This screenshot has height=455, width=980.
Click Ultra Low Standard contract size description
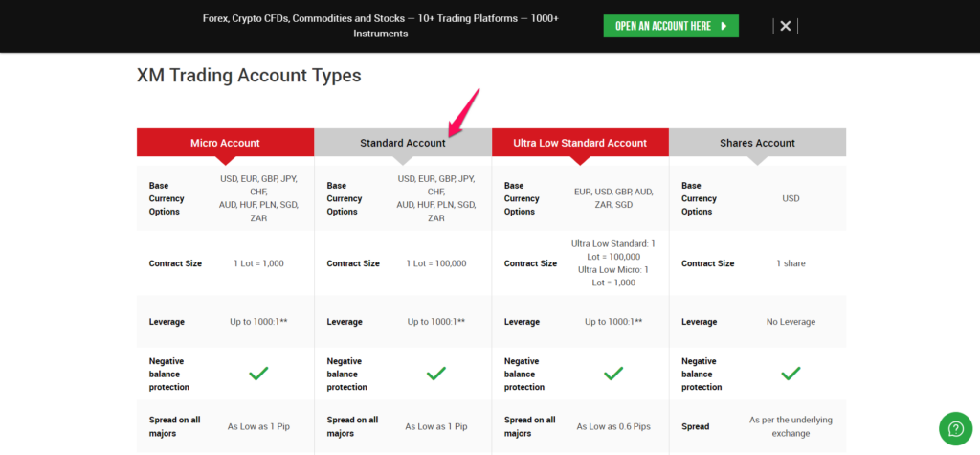point(613,262)
